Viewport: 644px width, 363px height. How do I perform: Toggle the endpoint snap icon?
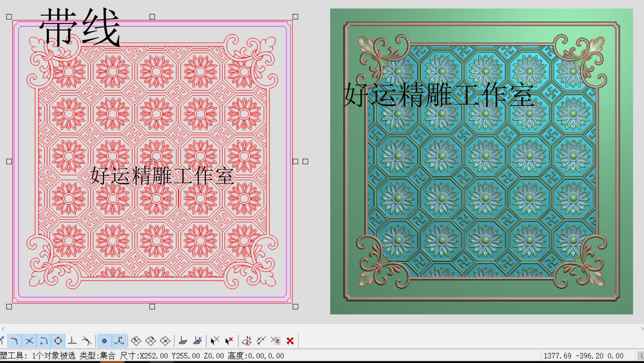tap(14, 341)
